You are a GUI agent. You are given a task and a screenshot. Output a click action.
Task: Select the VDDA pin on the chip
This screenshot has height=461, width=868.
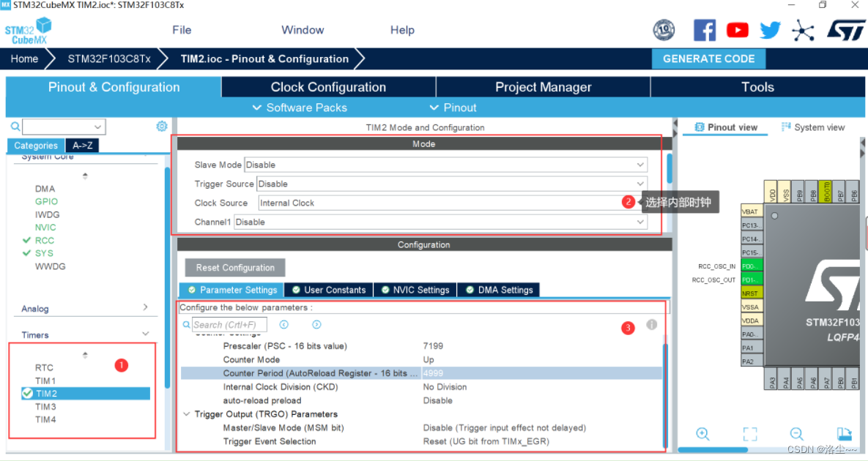click(x=752, y=321)
